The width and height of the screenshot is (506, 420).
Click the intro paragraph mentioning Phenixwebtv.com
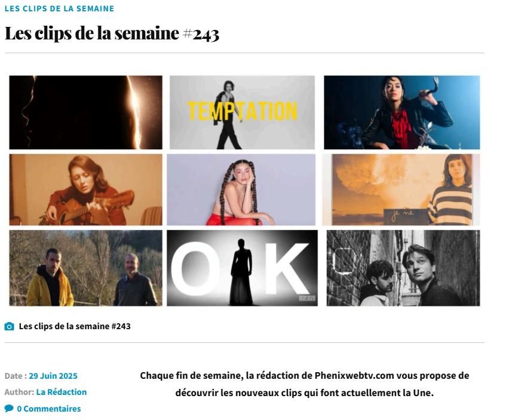[x=304, y=384]
